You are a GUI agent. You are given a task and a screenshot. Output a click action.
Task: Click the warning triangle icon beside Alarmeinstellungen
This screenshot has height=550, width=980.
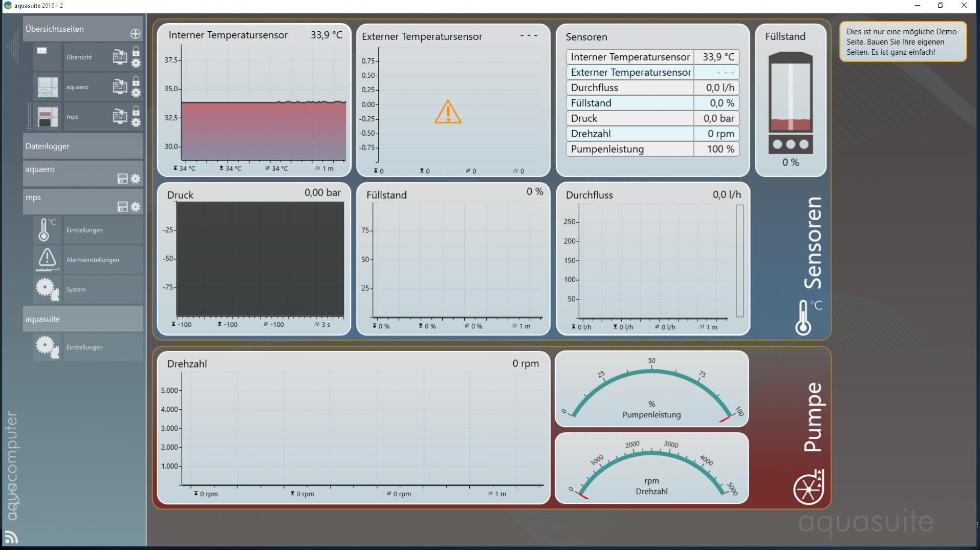click(x=47, y=260)
